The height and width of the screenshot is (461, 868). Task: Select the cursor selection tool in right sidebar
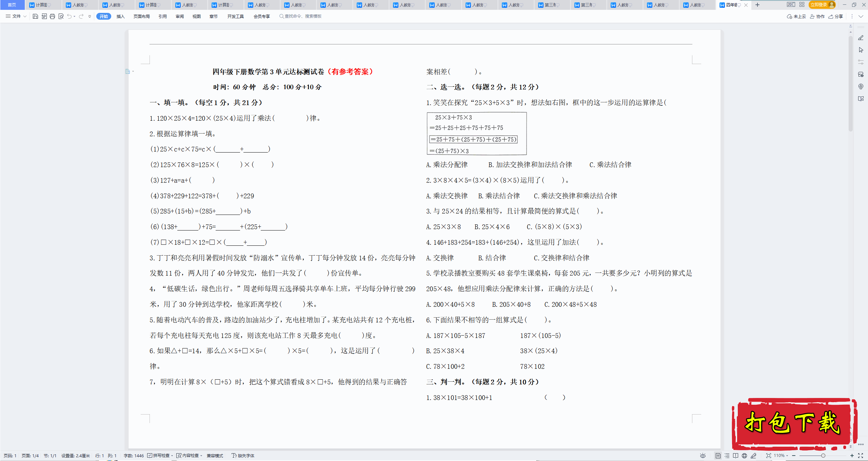click(861, 50)
